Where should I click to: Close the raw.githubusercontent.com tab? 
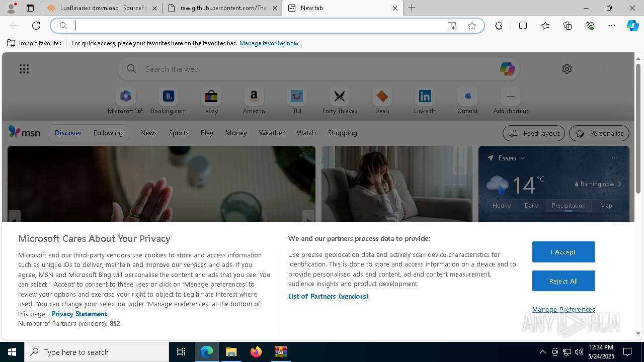point(275,8)
